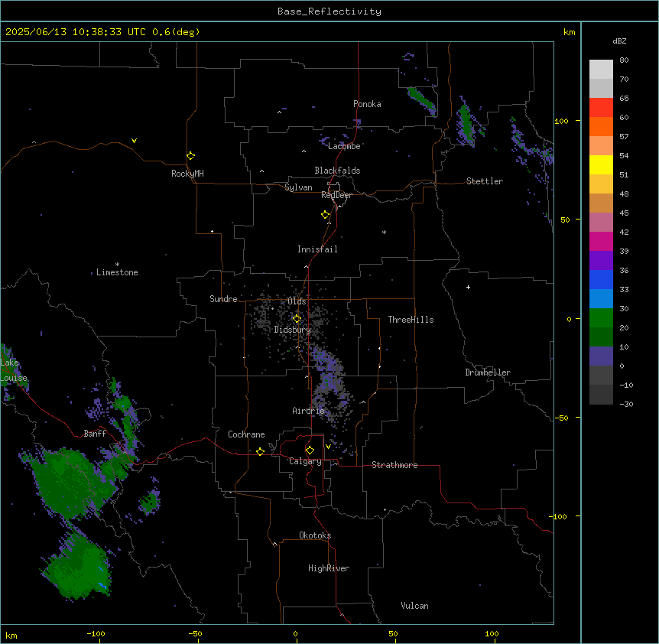659x644 pixels.
Task: Click the Airdrie label
Action: tap(308, 411)
